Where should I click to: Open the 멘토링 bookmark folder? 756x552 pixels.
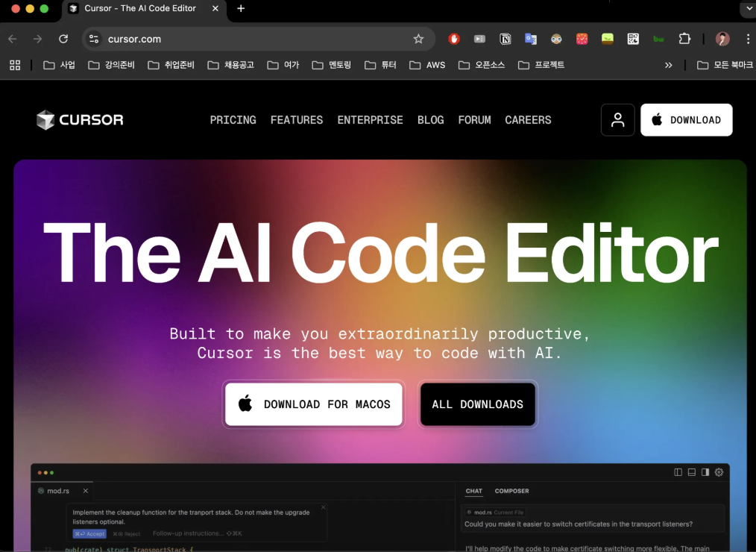click(x=332, y=65)
